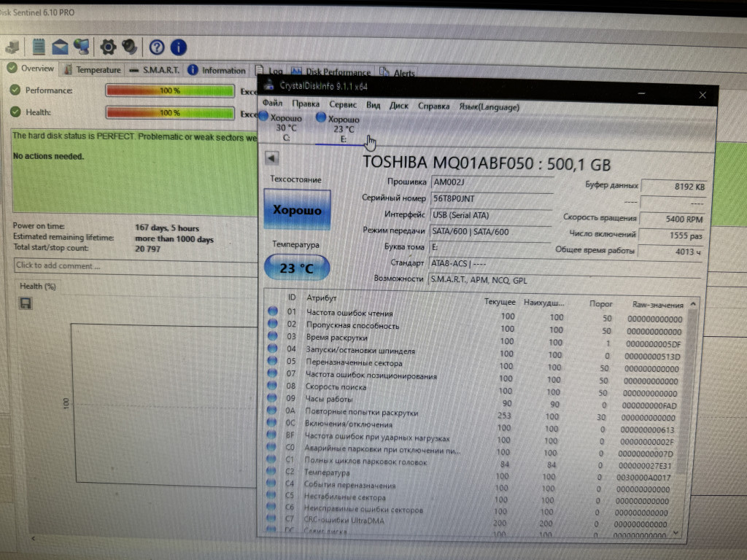Click status circle for attribute 05
The height and width of the screenshot is (560, 747).
click(273, 359)
